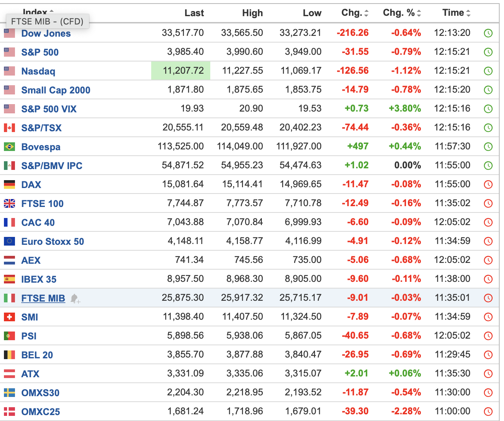Click the red clock icon in OMXC25 row
The height and width of the screenshot is (421, 504).
(488, 412)
